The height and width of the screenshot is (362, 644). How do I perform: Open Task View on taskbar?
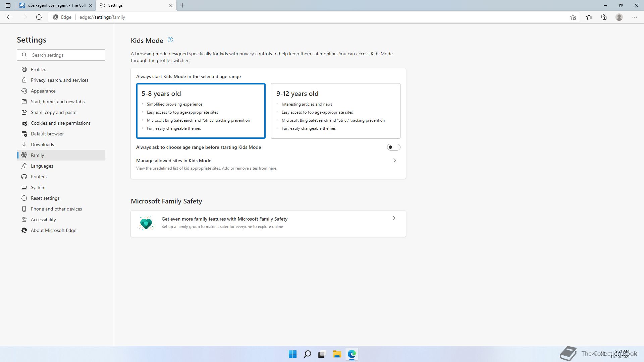pos(322,354)
